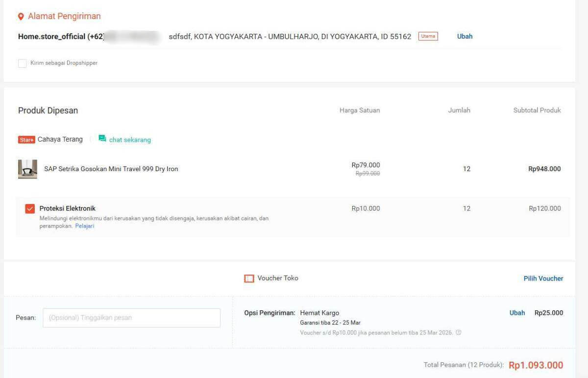This screenshot has height=378, width=588.
Task: Uncheck the Proteksi Elektronik checkbox
Action: point(30,209)
